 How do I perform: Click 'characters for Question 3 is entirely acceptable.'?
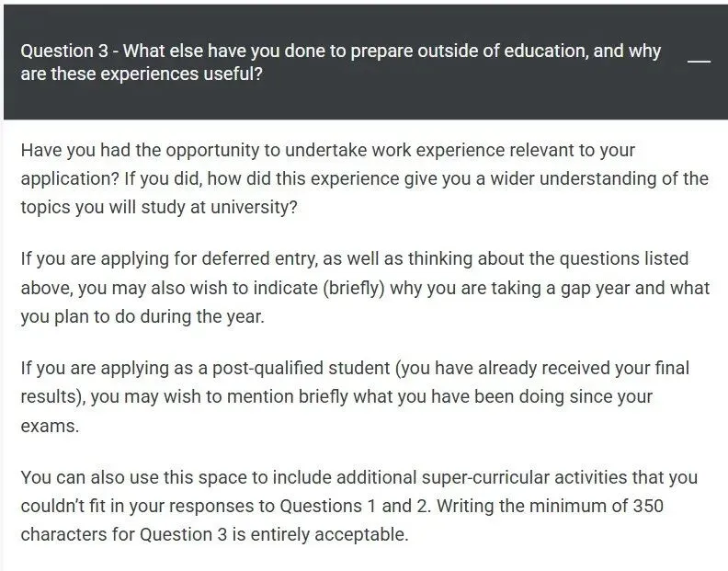coord(213,534)
